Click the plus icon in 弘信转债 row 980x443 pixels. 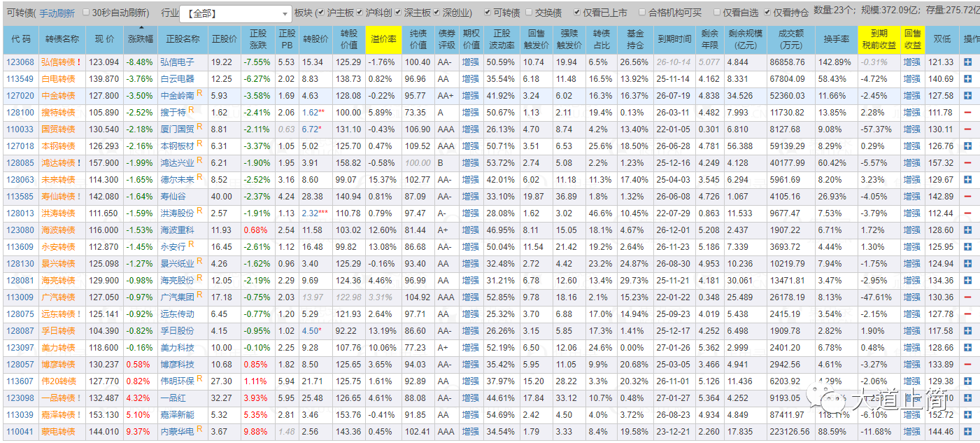[x=967, y=62]
